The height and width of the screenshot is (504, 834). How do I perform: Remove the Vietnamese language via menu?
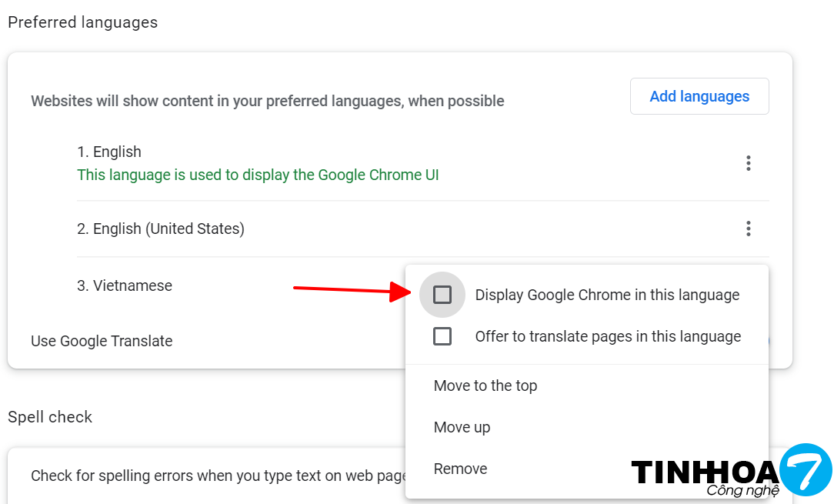460,469
